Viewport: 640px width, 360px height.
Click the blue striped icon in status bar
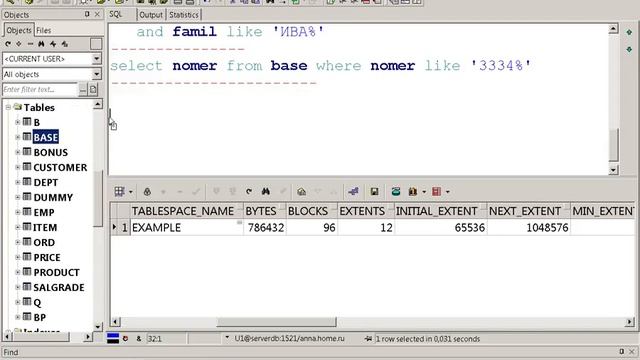click(x=113, y=338)
